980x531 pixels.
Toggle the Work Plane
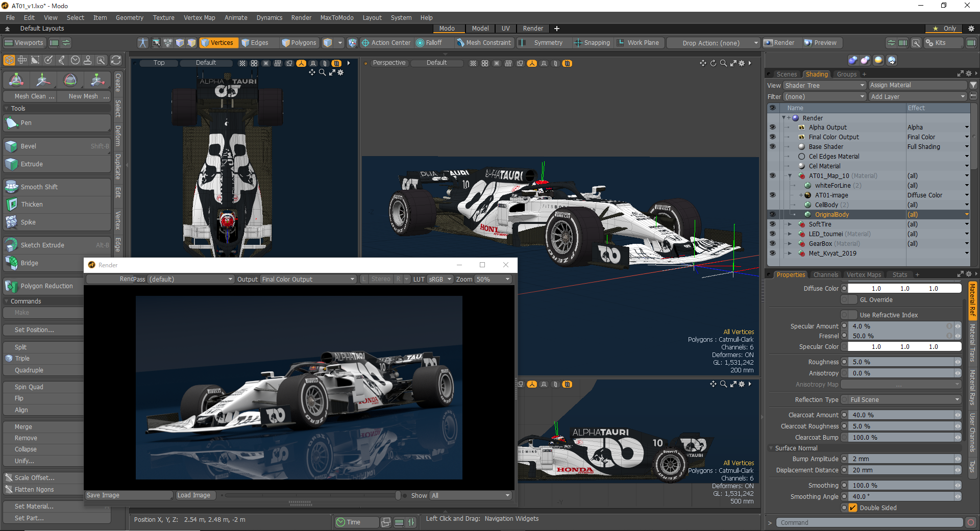click(x=639, y=43)
